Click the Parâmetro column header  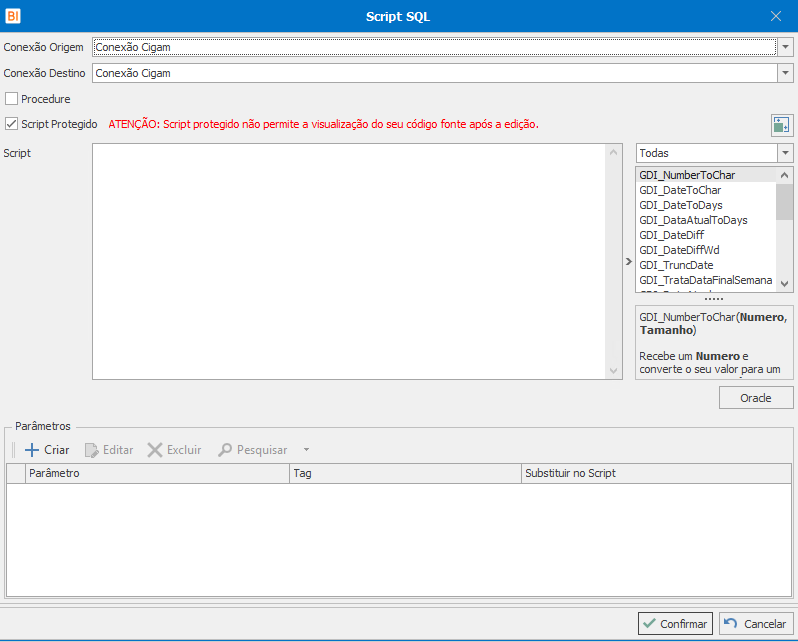pos(157,473)
